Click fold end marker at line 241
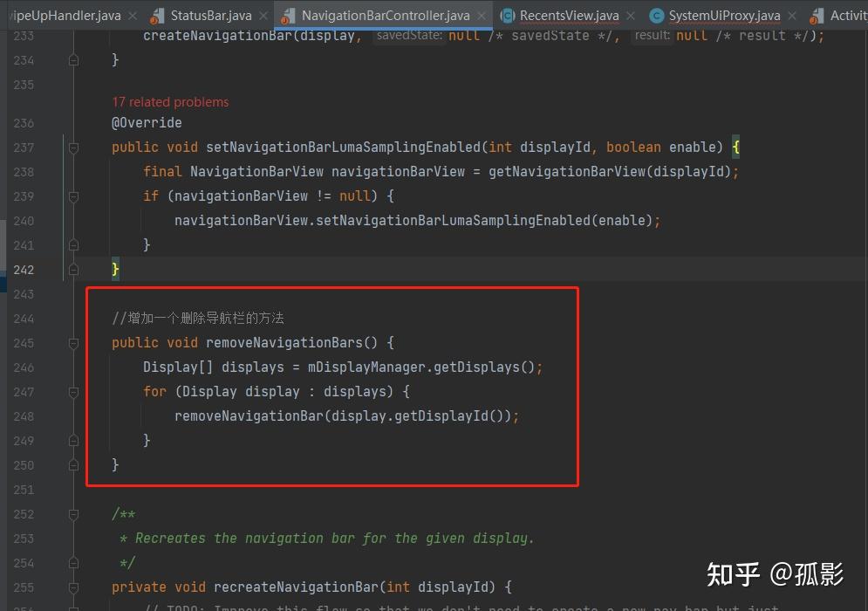This screenshot has width=868, height=611. (x=73, y=245)
